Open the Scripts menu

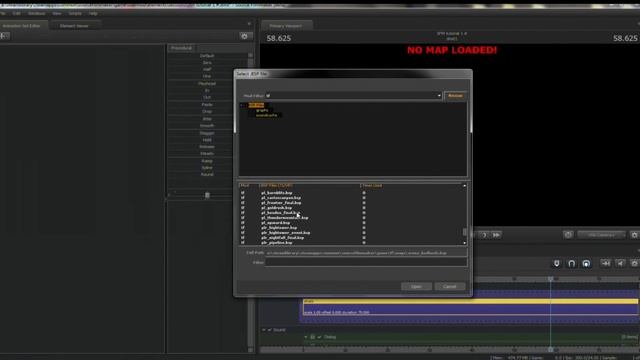(75, 13)
